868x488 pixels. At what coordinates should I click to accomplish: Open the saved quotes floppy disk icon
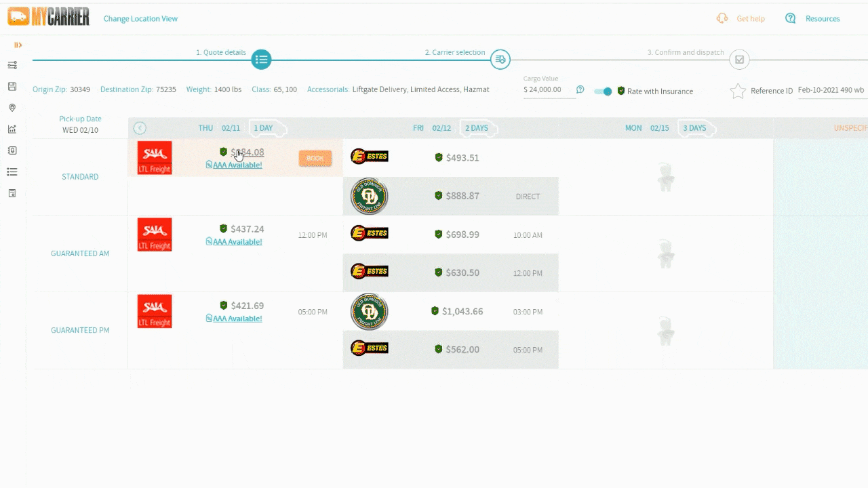pos(12,86)
